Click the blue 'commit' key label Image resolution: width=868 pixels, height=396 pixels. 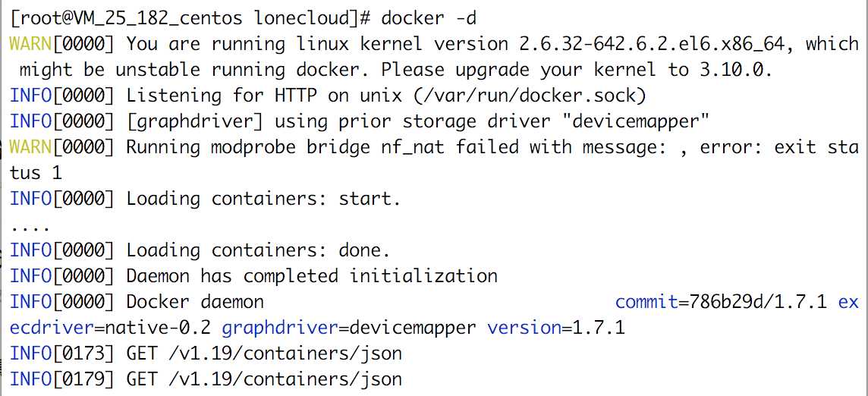646,302
